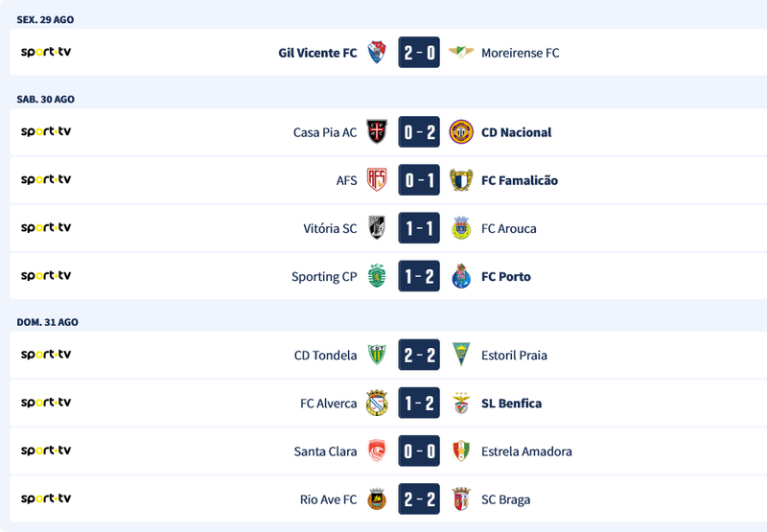This screenshot has height=532, width=767.
Task: Open the Gil Vicente 2-0 Moreirense score
Action: click(x=419, y=53)
